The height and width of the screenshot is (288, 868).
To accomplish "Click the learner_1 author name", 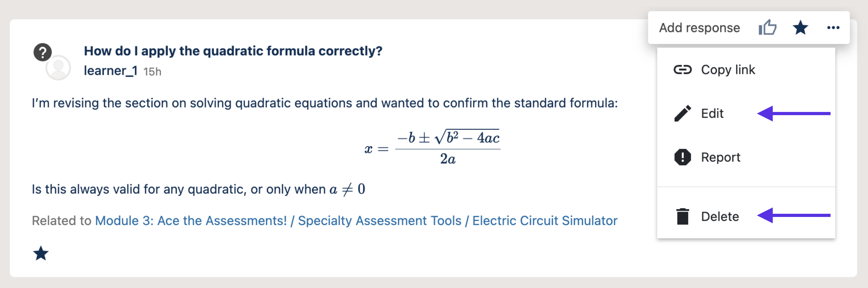I will point(110,71).
